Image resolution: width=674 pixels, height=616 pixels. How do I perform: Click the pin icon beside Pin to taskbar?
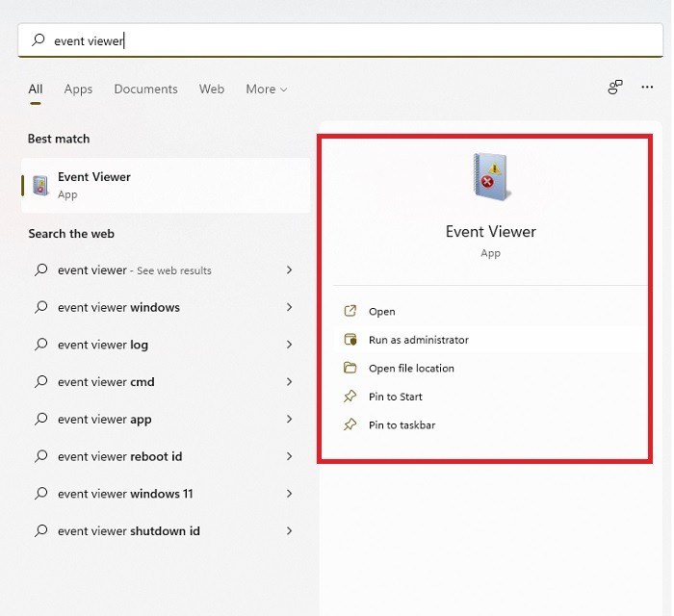(x=350, y=424)
